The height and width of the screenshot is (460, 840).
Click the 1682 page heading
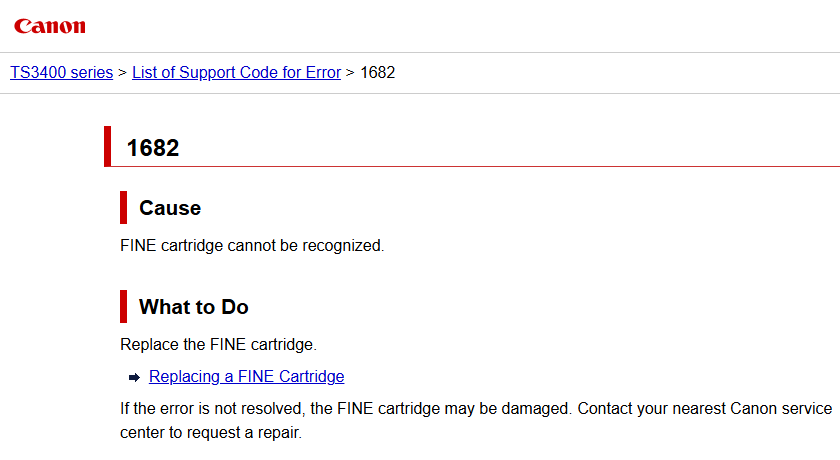pos(153,148)
